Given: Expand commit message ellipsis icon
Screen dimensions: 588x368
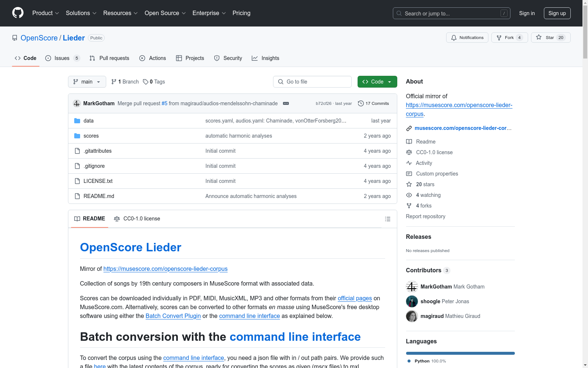Looking at the screenshot, I should (x=286, y=103).
